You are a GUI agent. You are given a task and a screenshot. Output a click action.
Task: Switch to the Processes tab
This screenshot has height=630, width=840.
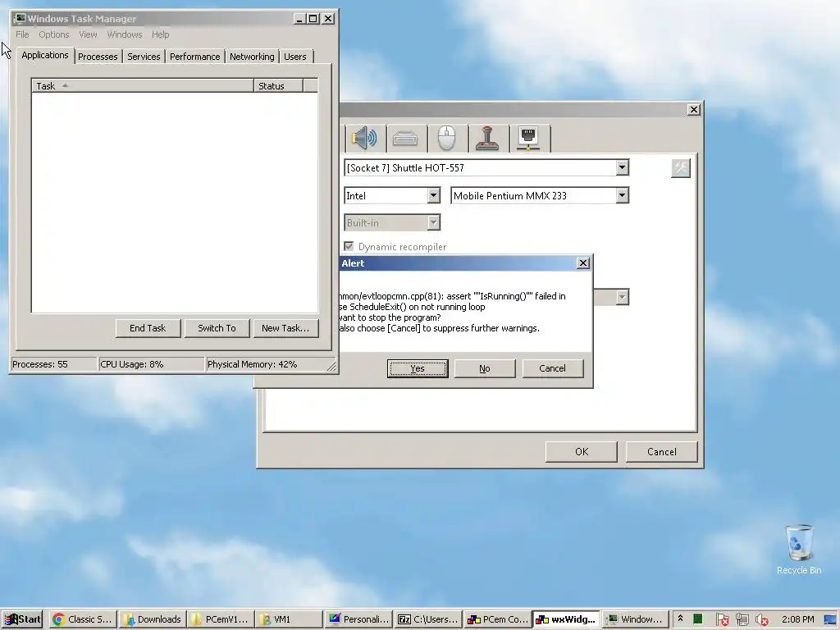tap(98, 57)
